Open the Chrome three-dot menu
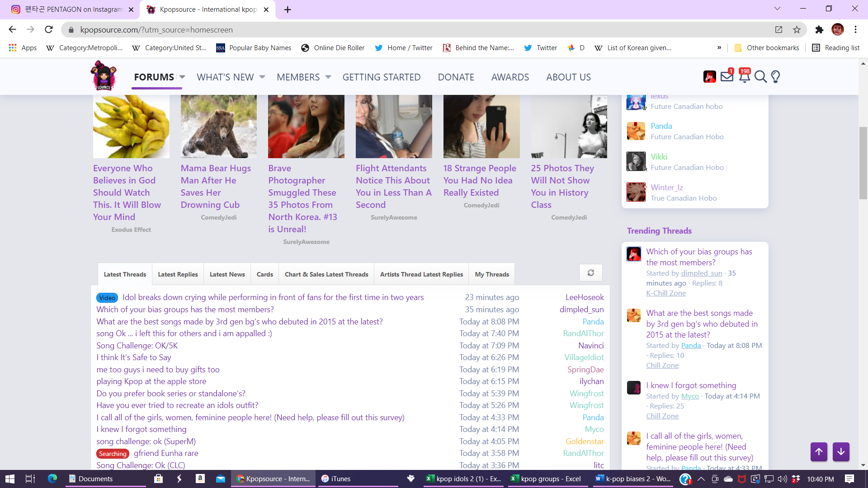Screen dimensions: 868x488 coord(855,30)
